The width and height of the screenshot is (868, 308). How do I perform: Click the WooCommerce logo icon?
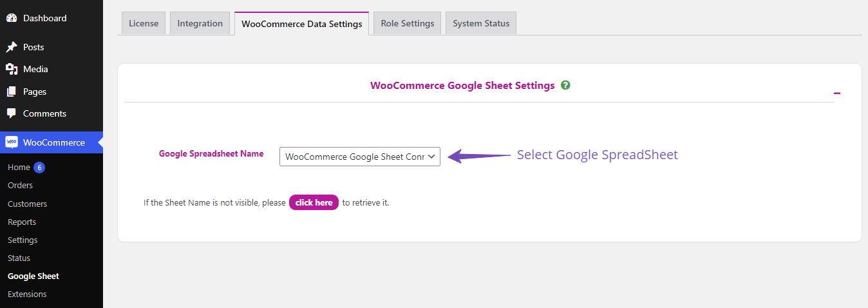[12, 142]
